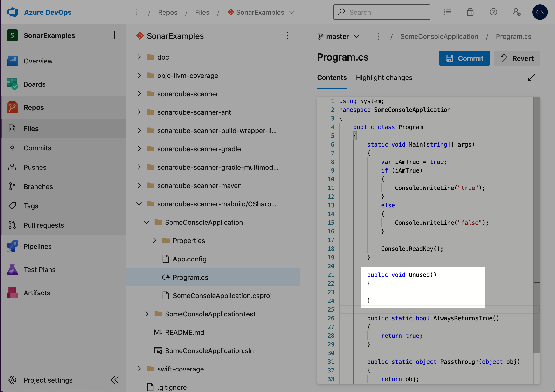This screenshot has width=555, height=392.
Task: Open the Pipelines hub icon
Action: coord(12,246)
